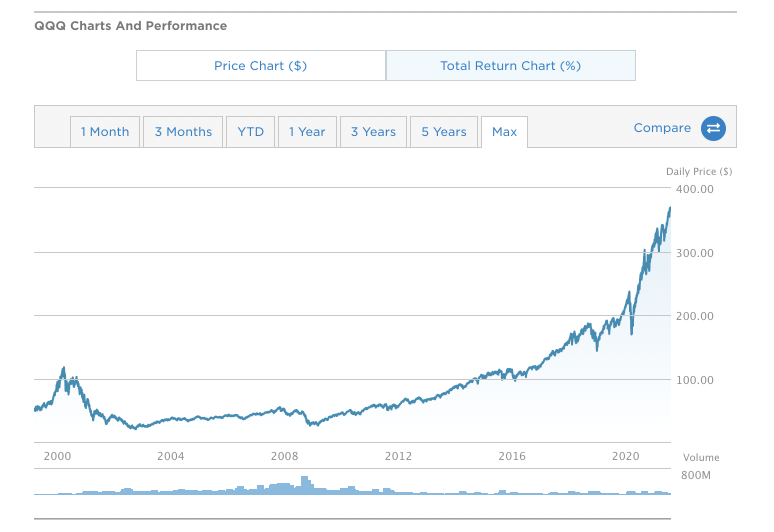This screenshot has height=532, width=774.
Task: Click the 2000 year axis label
Action: 57,456
